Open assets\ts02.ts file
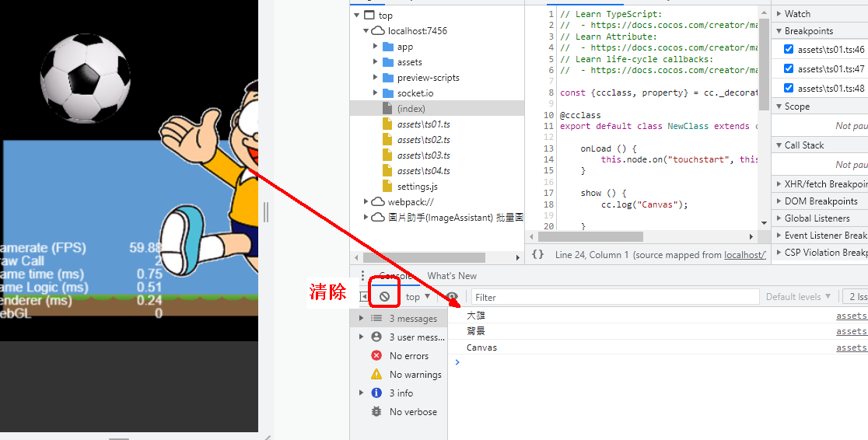868x440 pixels. click(x=423, y=139)
